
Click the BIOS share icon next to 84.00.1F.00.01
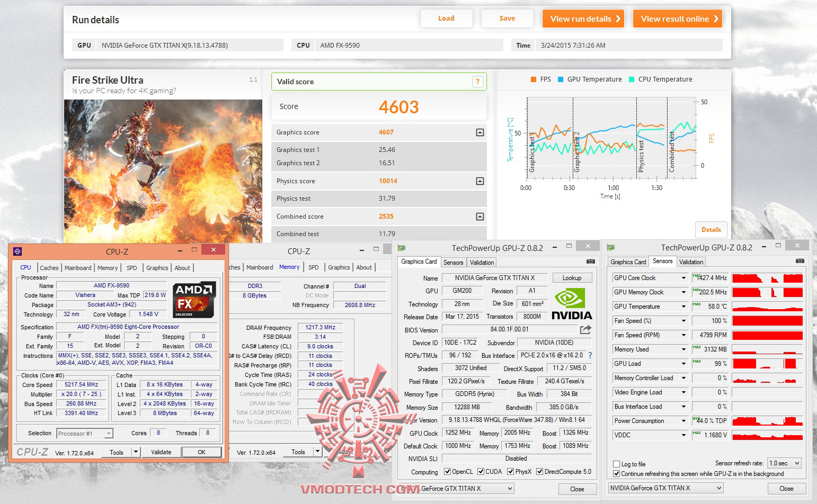[x=585, y=329]
